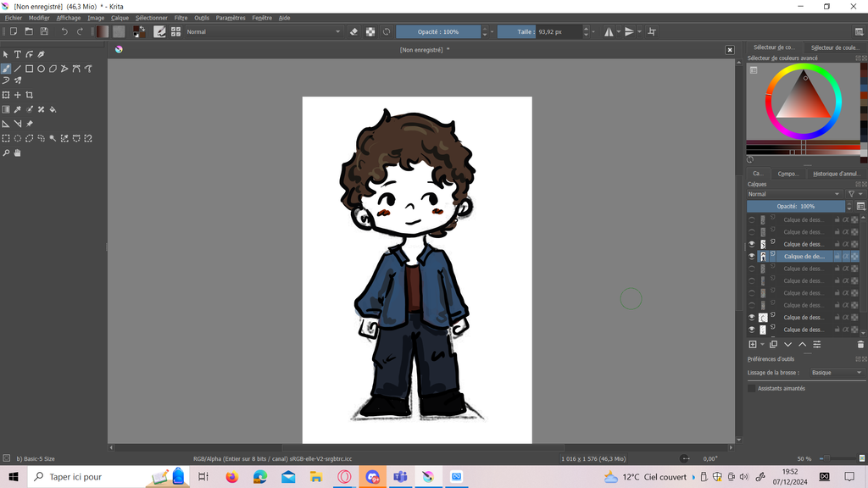The height and width of the screenshot is (488, 868).
Task: Activate the Pan hand tool
Action: tap(17, 153)
